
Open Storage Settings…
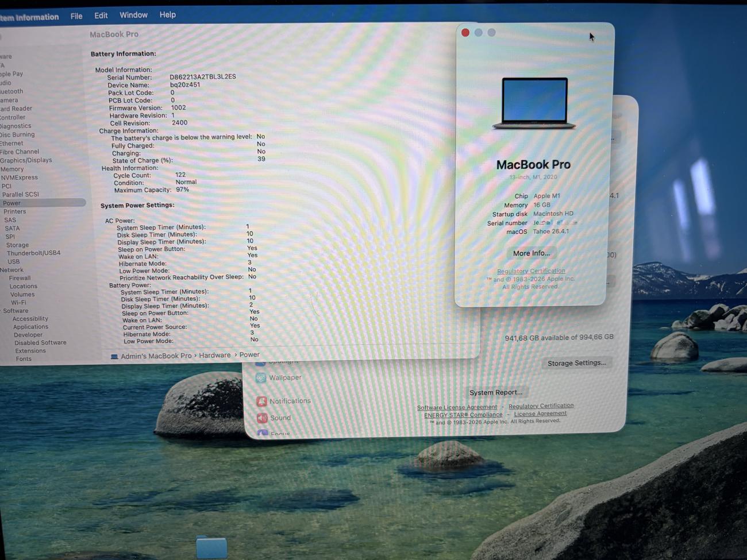pyautogui.click(x=576, y=363)
